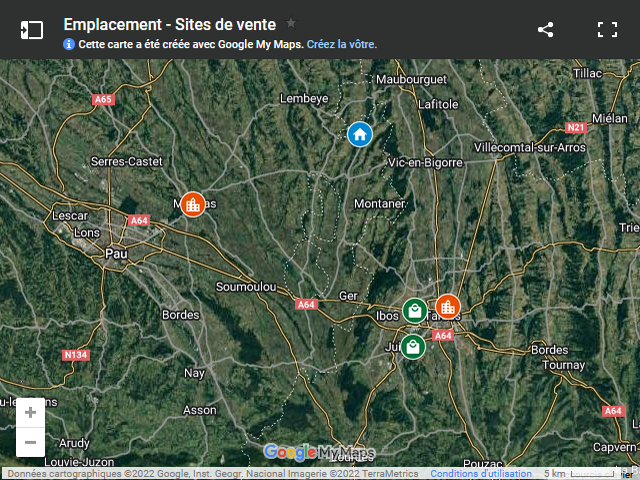Click the map title "Emplacement - Sites de vente"
640x480 pixels.
[x=170, y=23]
